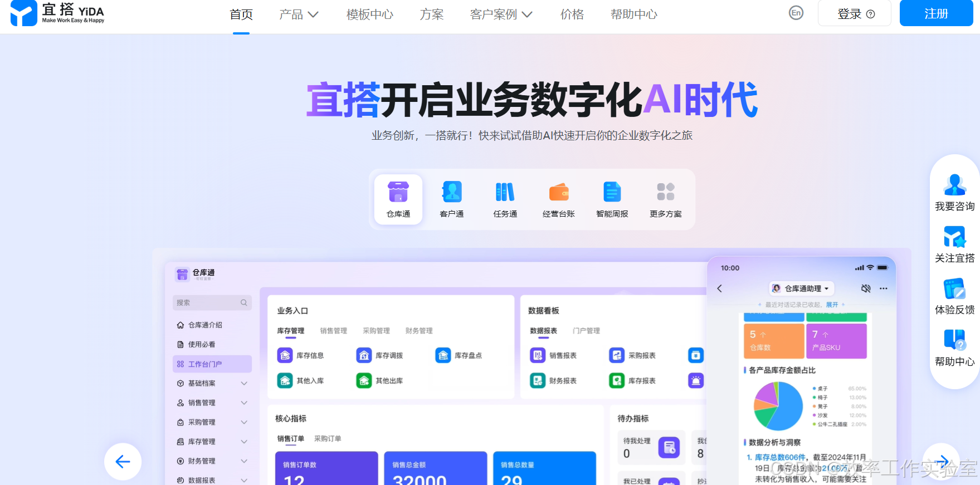Switch to 采购管理 tab in 业务入口
This screenshot has width=980, height=485.
377,331
